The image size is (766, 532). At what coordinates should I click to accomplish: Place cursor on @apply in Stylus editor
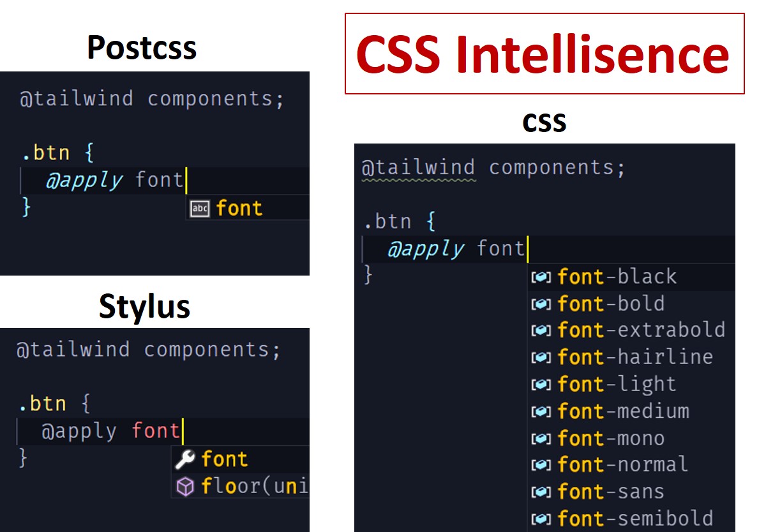pos(79,432)
